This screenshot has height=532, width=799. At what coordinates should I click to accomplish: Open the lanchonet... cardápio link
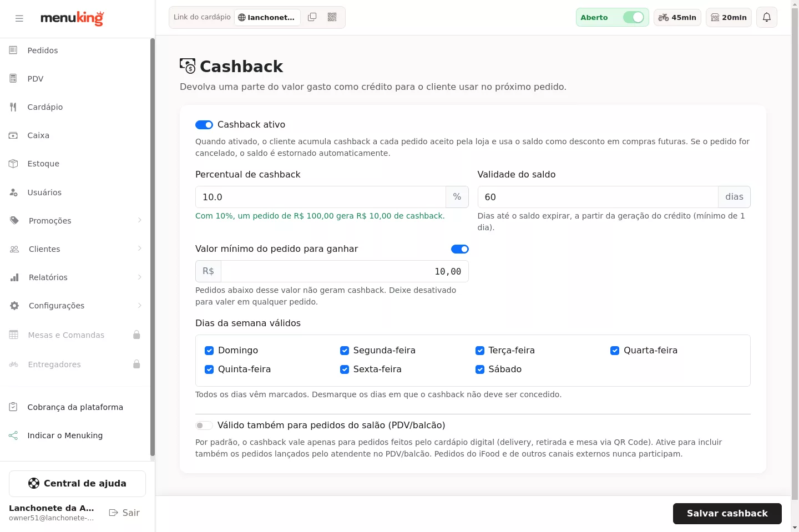(x=267, y=17)
